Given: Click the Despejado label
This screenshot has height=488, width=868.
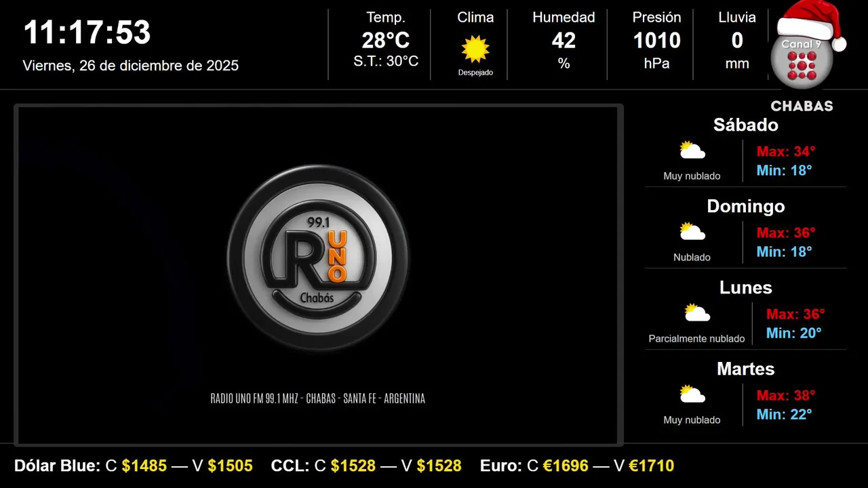Looking at the screenshot, I should pyautogui.click(x=475, y=73).
